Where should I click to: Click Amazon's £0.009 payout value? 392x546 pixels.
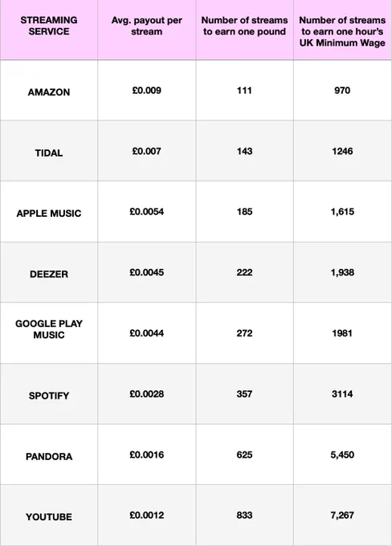click(x=147, y=91)
